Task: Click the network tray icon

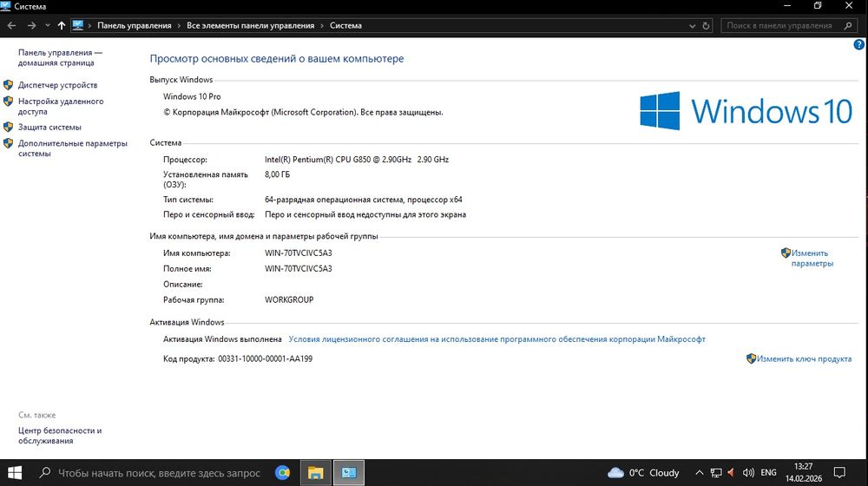Action: point(716,473)
